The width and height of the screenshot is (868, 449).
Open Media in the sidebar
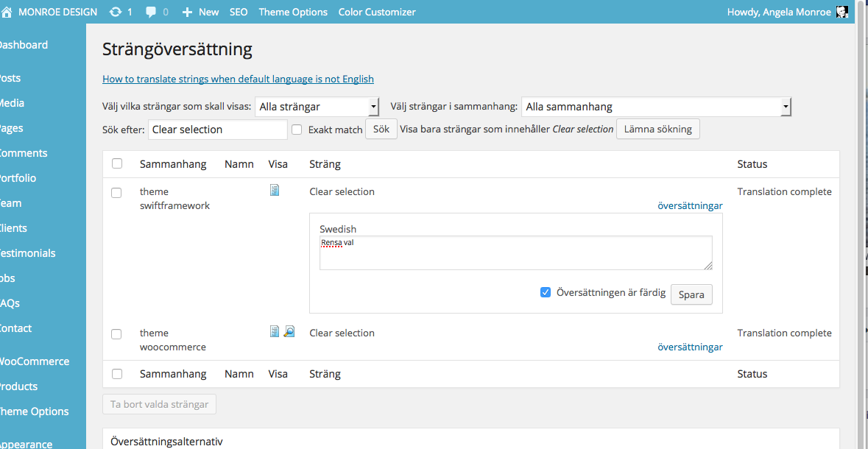pos(13,103)
